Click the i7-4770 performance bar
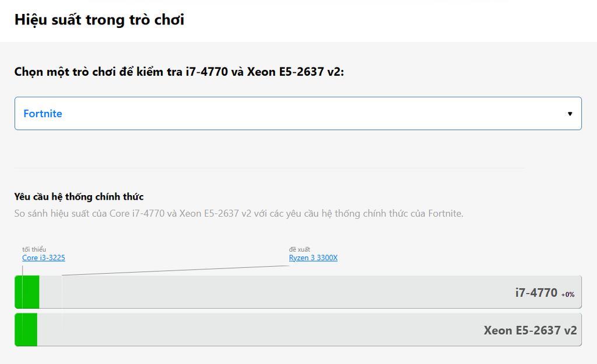Image resolution: width=597 pixels, height=364 pixels. pyautogui.click(x=298, y=292)
